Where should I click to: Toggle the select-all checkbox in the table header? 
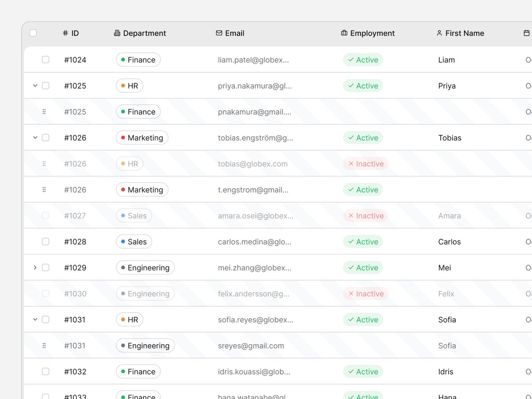[33, 33]
